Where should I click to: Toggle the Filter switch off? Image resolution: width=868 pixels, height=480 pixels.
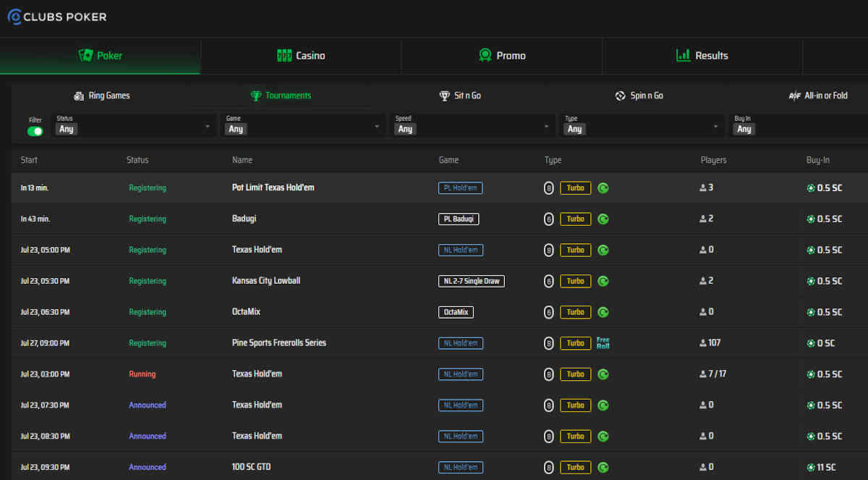point(35,131)
